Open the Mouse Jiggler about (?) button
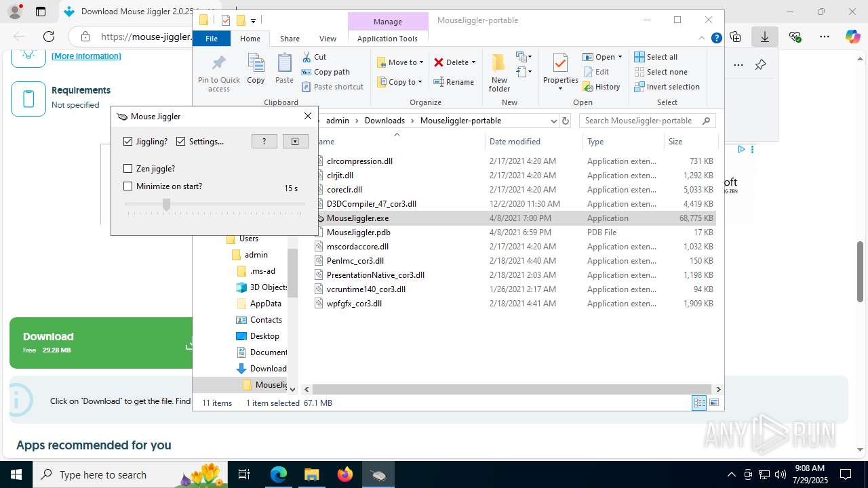Image resolution: width=868 pixels, height=488 pixels. coord(264,141)
